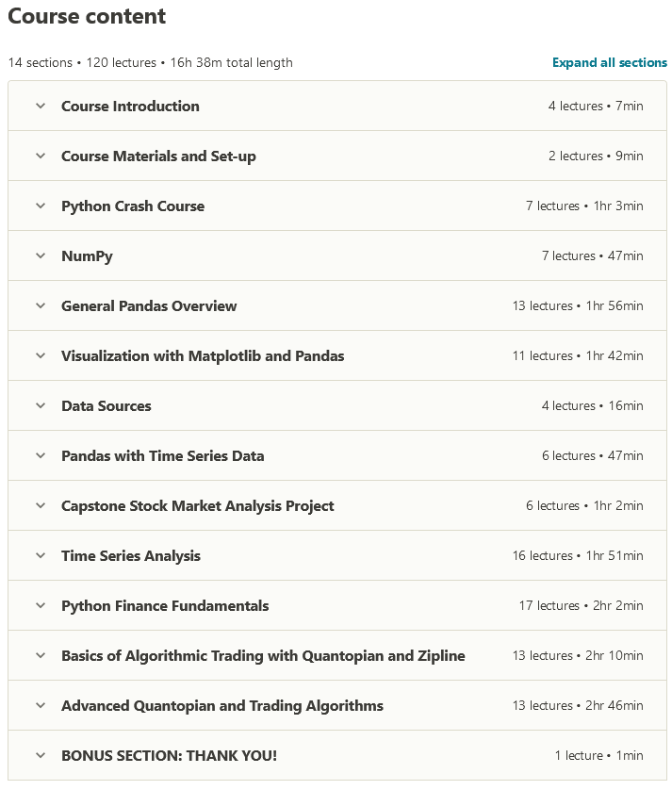
Task: Click the chevron beside Time Series Analysis
Action: (41, 556)
